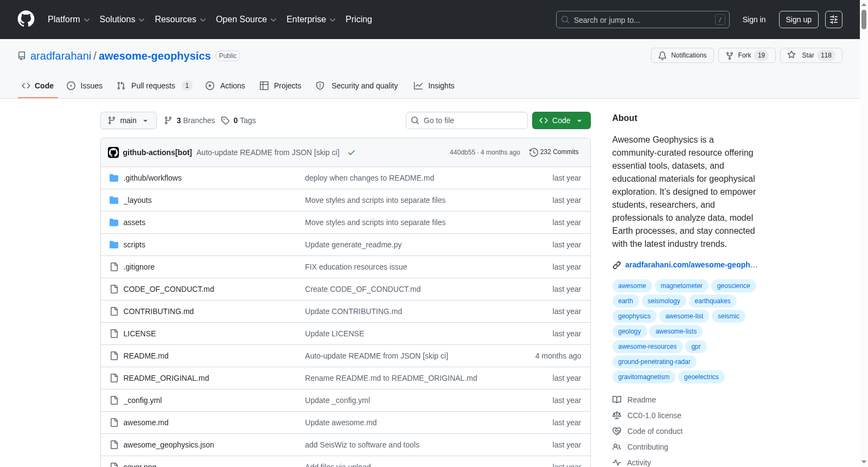Expand the Enterprise menu

[311, 20]
